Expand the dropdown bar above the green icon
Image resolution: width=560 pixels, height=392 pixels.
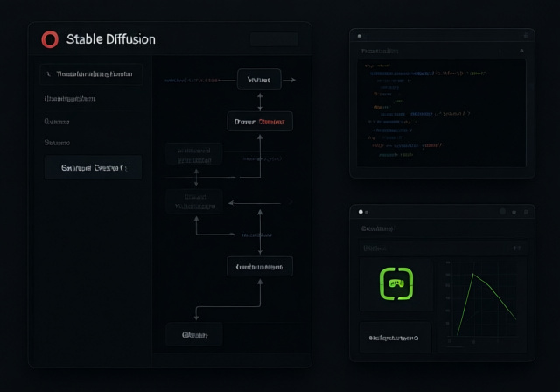coord(443,248)
